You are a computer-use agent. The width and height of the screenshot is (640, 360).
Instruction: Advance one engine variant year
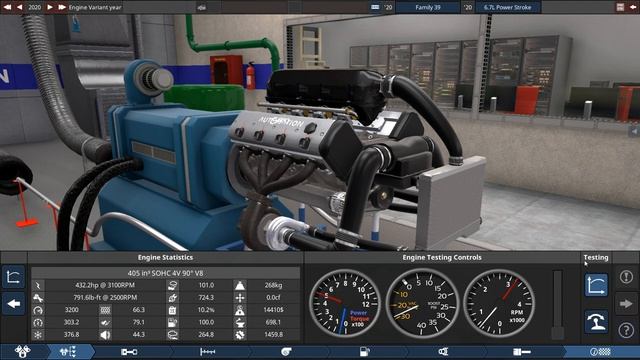(49, 7)
